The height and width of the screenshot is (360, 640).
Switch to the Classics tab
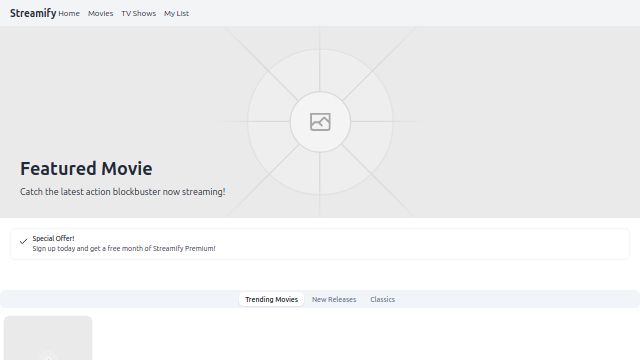point(382,300)
